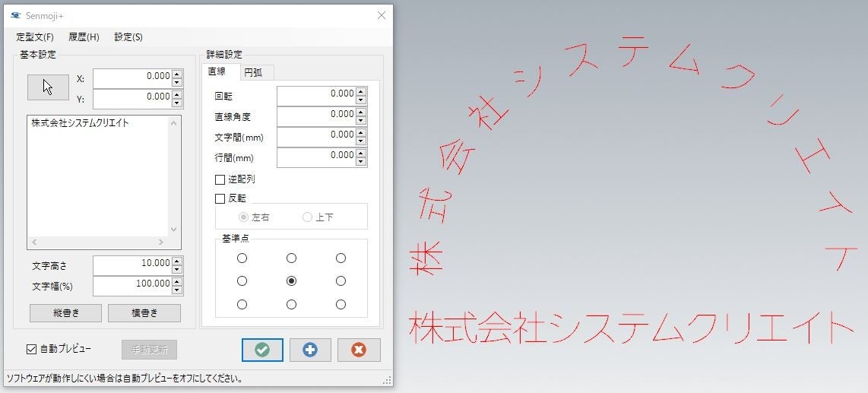Increase Y value with up arrow
Viewport: 868px width, 393px height.
pyautogui.click(x=177, y=95)
